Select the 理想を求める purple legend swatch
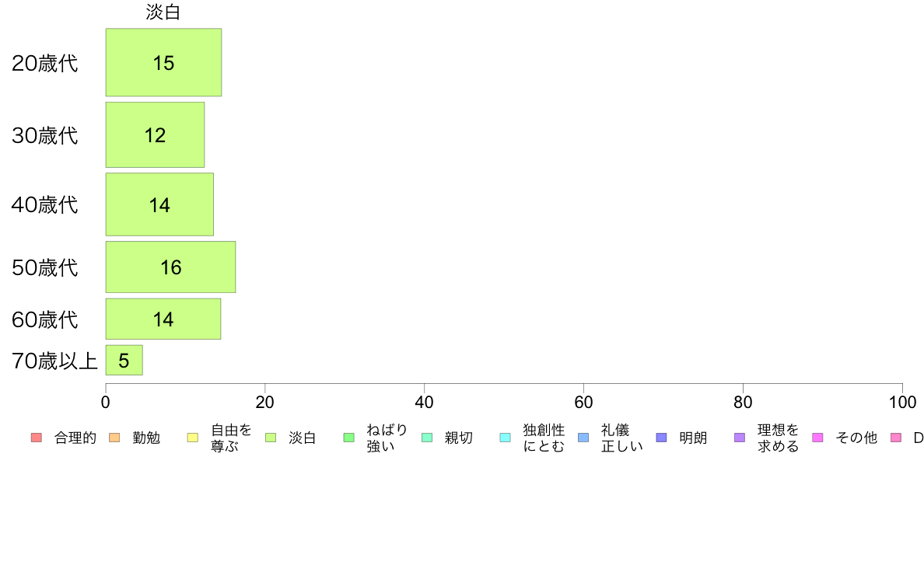The width and height of the screenshot is (924, 572). (x=740, y=438)
